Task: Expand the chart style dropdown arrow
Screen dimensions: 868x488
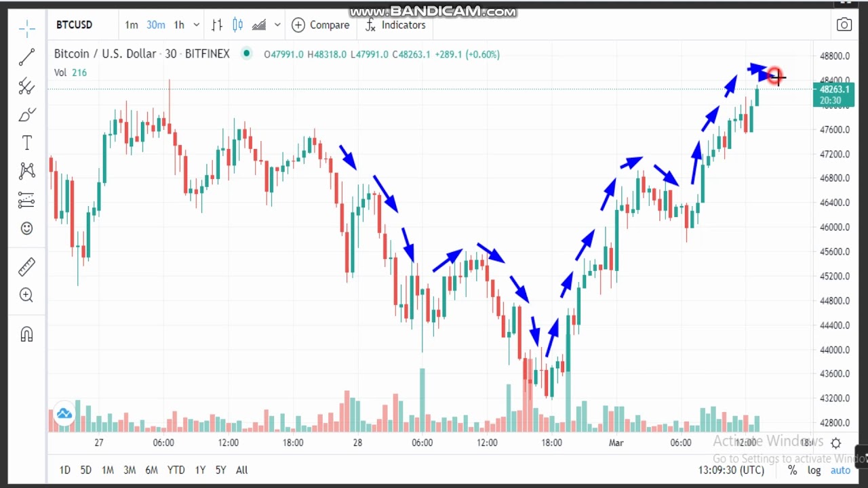Action: [x=277, y=25]
